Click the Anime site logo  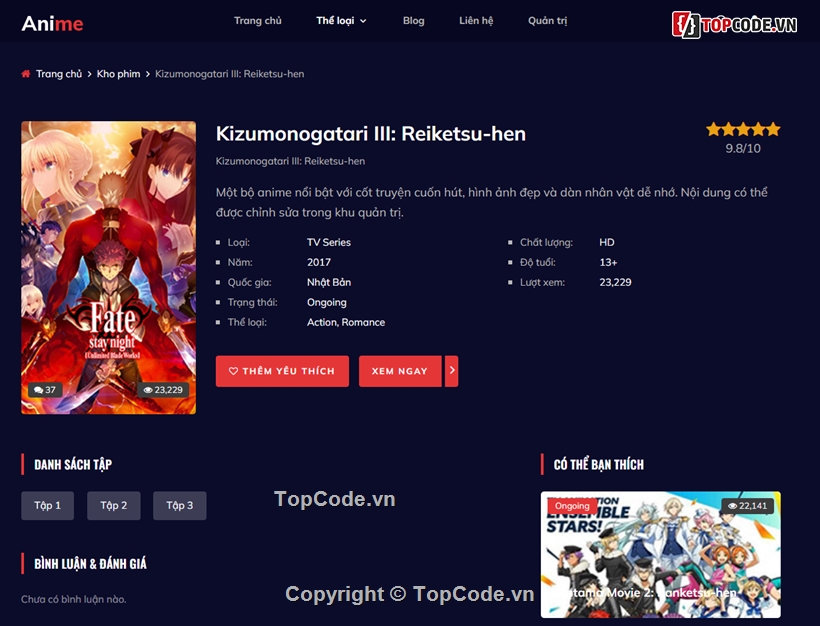click(x=52, y=24)
